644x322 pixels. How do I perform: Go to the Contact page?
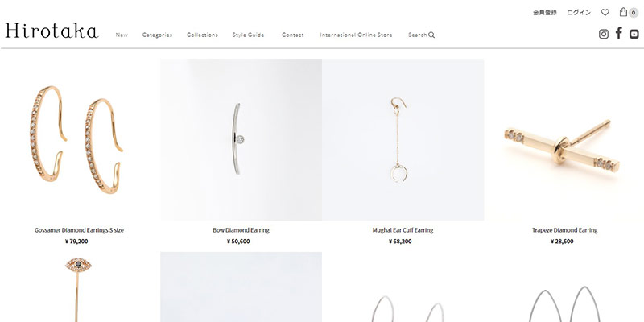click(293, 35)
